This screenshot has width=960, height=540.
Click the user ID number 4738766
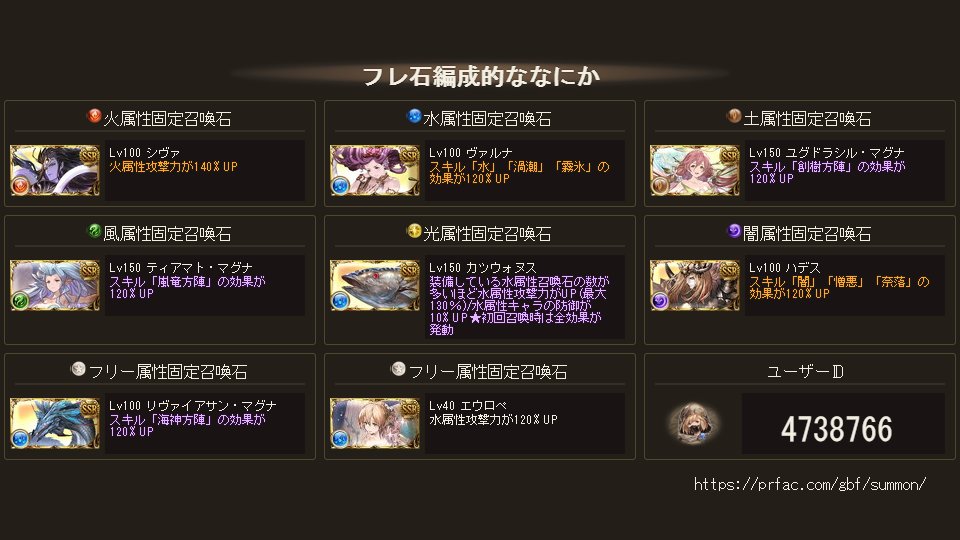point(836,429)
